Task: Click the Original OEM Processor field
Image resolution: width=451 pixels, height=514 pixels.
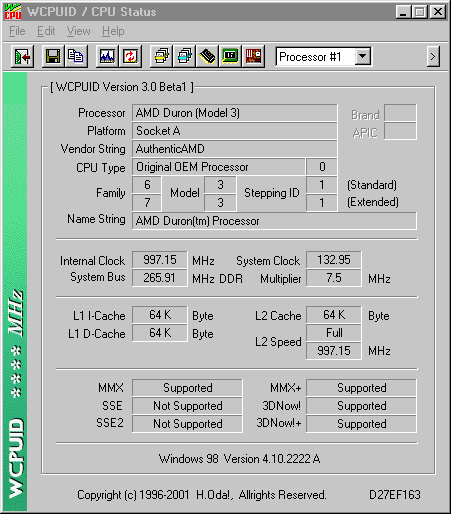Action: point(219,167)
